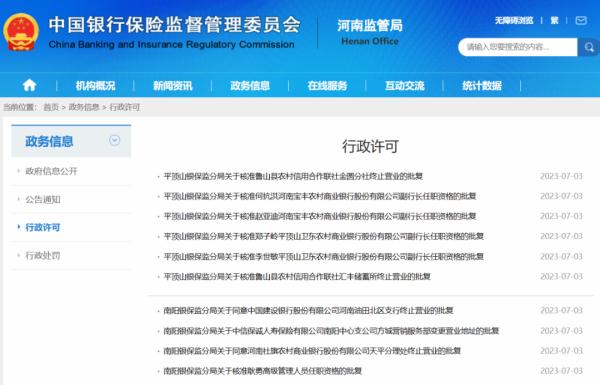Click 首页 breadcrumb link
Screen dimensions: 600x385
[x=51, y=107]
